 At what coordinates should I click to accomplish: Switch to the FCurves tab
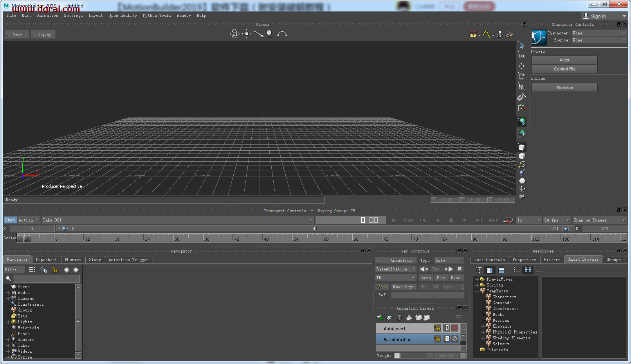pyautogui.click(x=73, y=259)
